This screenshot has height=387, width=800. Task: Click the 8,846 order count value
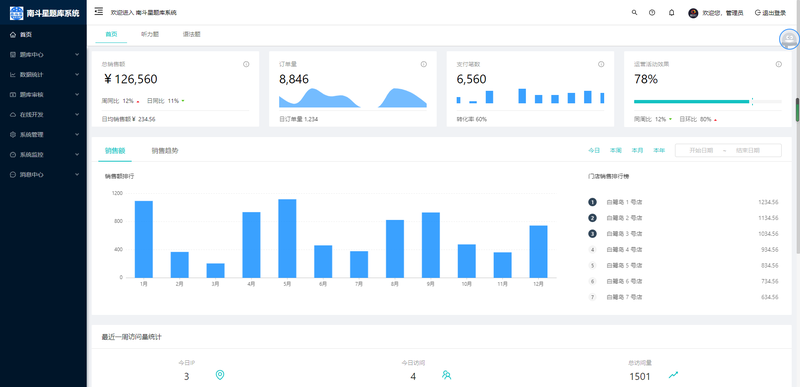[x=294, y=79]
